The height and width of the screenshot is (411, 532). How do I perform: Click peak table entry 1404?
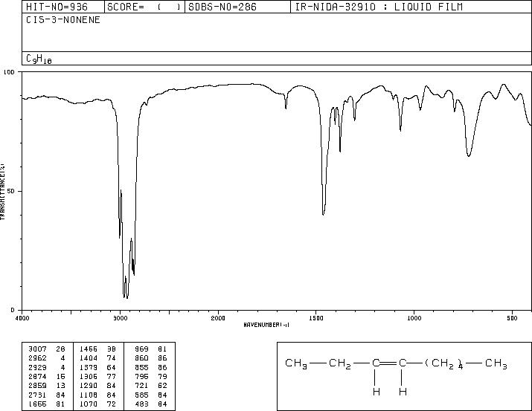pyautogui.click(x=89, y=357)
